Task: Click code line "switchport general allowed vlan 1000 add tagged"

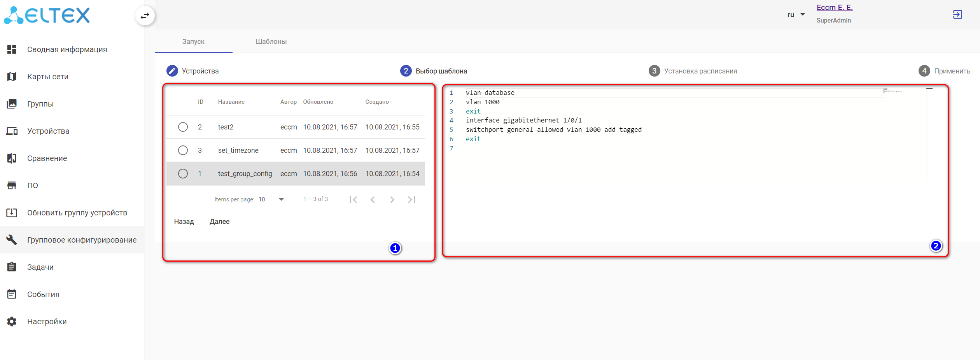Action: pos(554,129)
